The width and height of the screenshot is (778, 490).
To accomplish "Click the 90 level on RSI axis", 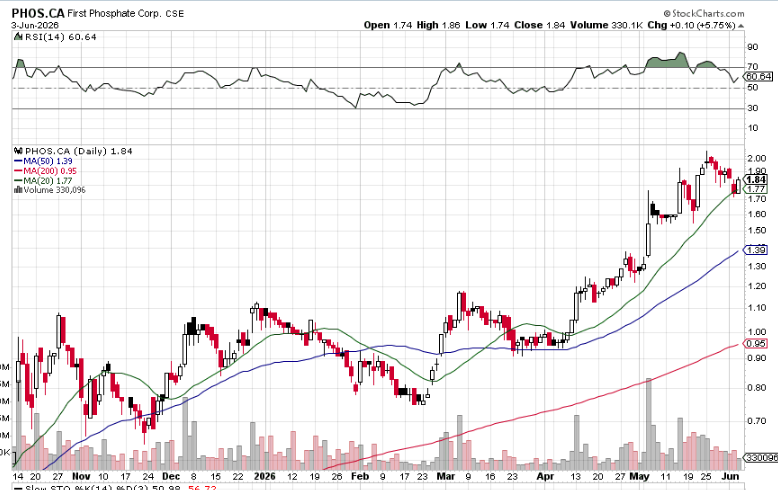I will click(753, 47).
